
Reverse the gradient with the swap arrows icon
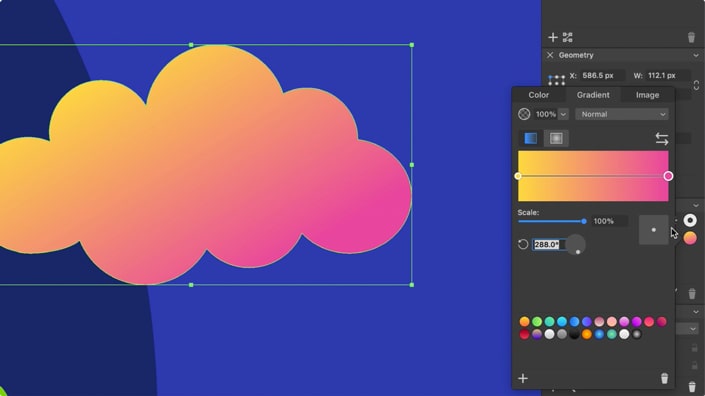661,139
